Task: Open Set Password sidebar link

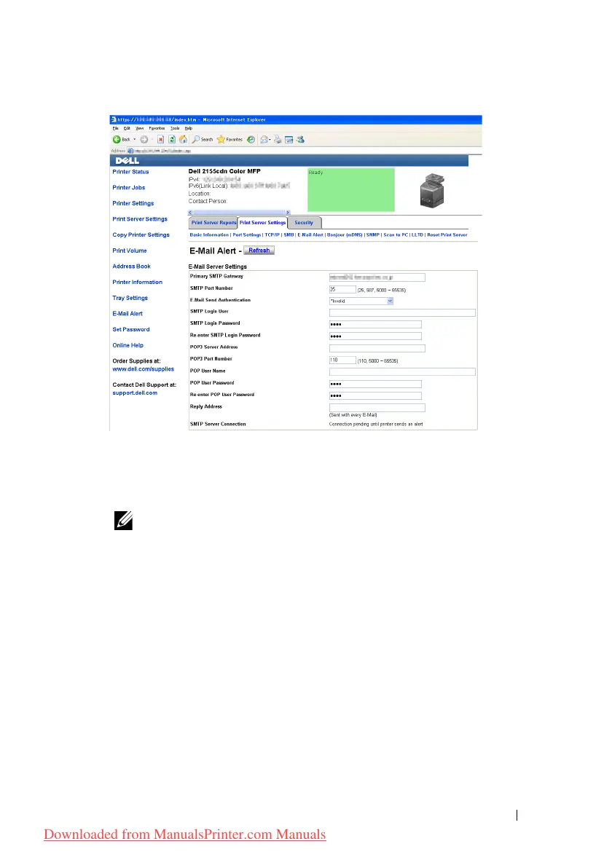Action: (x=130, y=330)
